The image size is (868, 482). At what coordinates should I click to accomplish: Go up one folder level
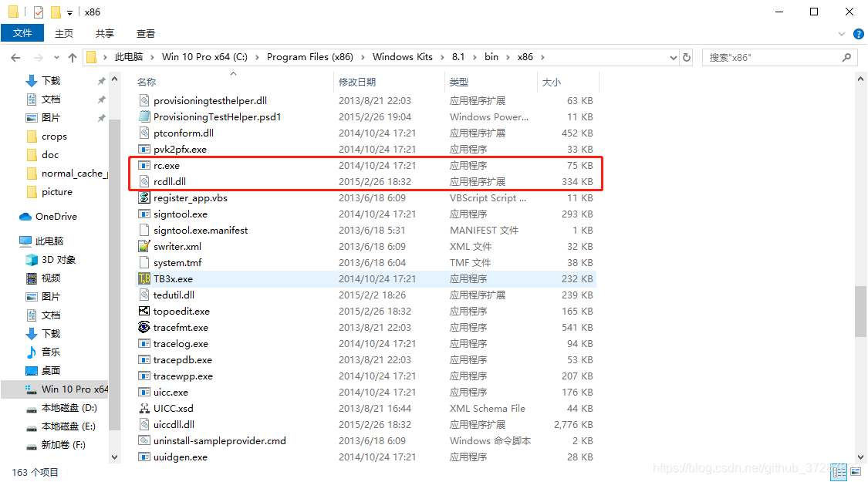tap(73, 58)
